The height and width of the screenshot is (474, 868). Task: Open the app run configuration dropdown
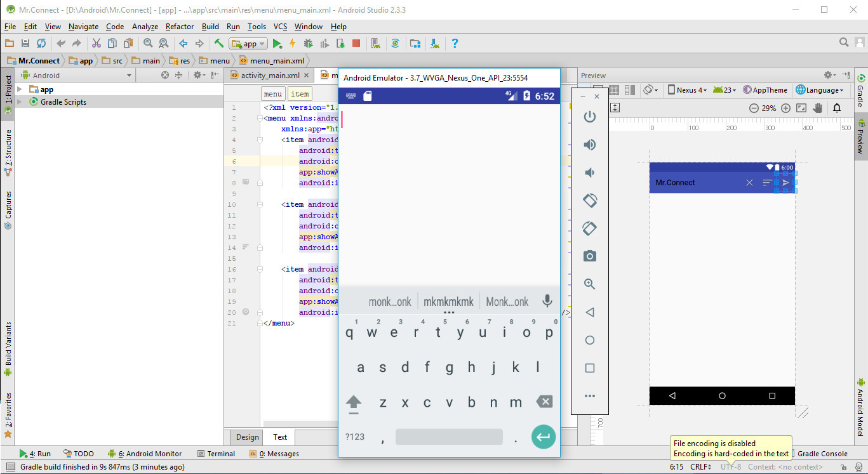[x=248, y=44]
